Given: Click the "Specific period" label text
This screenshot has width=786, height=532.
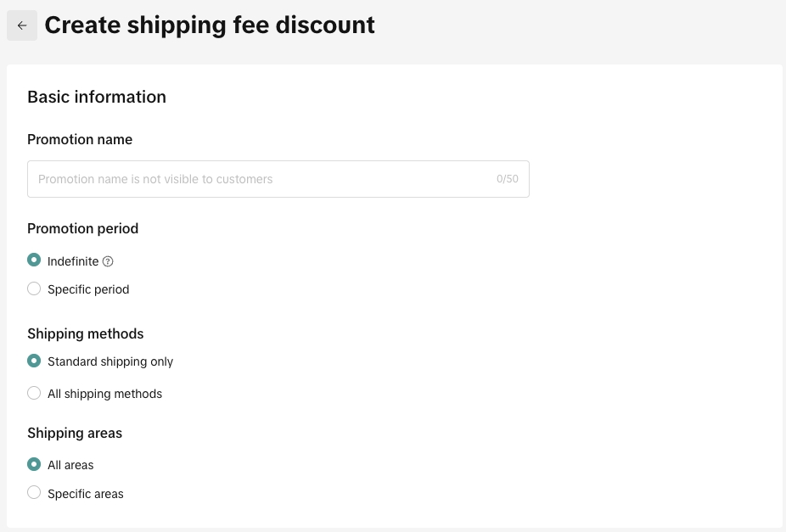Looking at the screenshot, I should tap(88, 289).
